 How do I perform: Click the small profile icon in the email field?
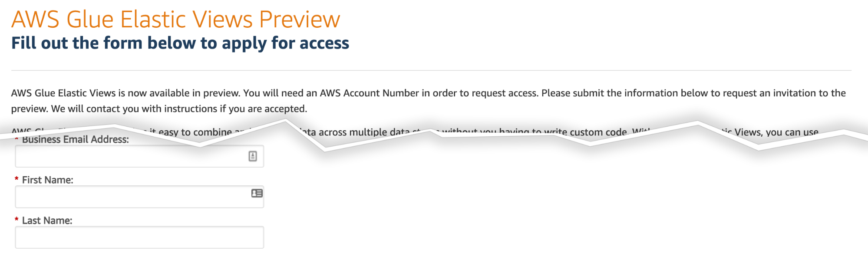(x=253, y=156)
